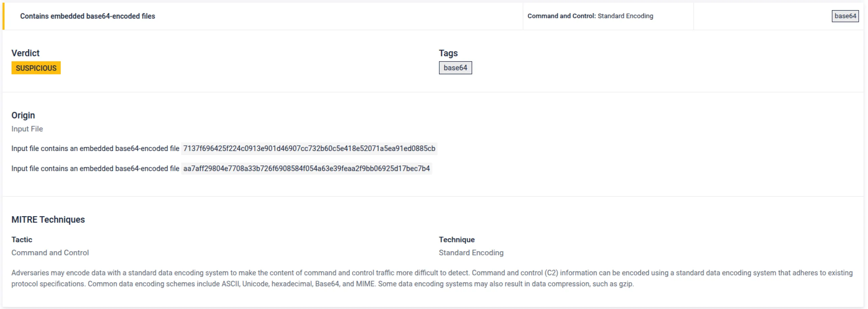
Task: Click the base64 badge in top-right corner
Action: [x=845, y=16]
